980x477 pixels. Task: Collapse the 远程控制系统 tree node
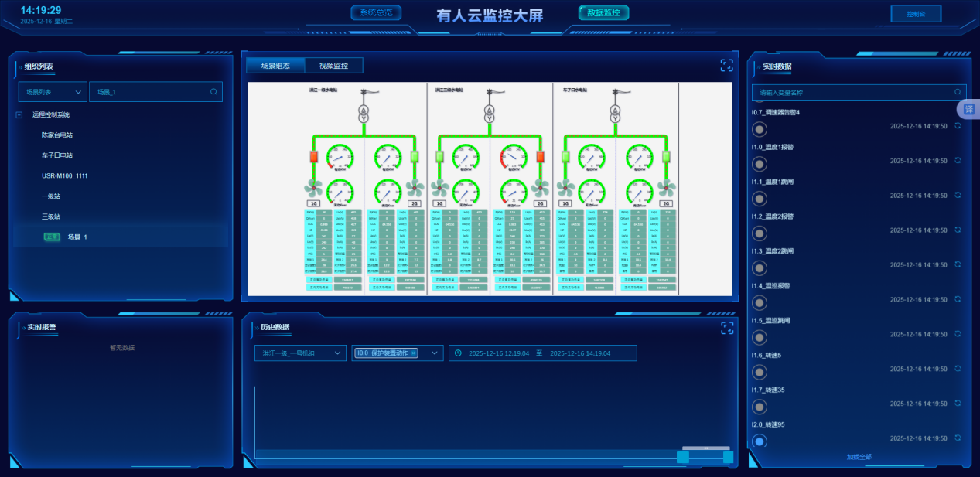19,114
